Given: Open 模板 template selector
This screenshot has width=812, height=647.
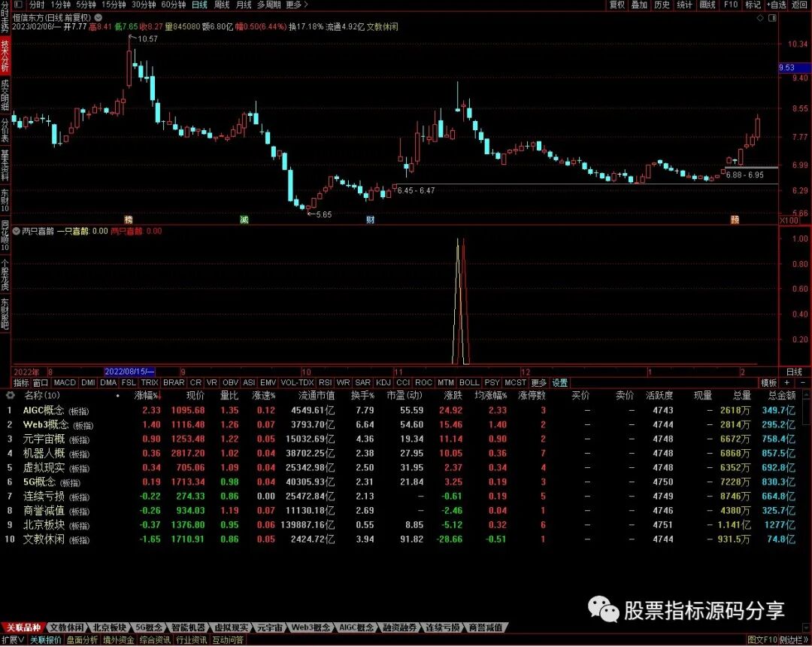Looking at the screenshot, I should point(768,383).
